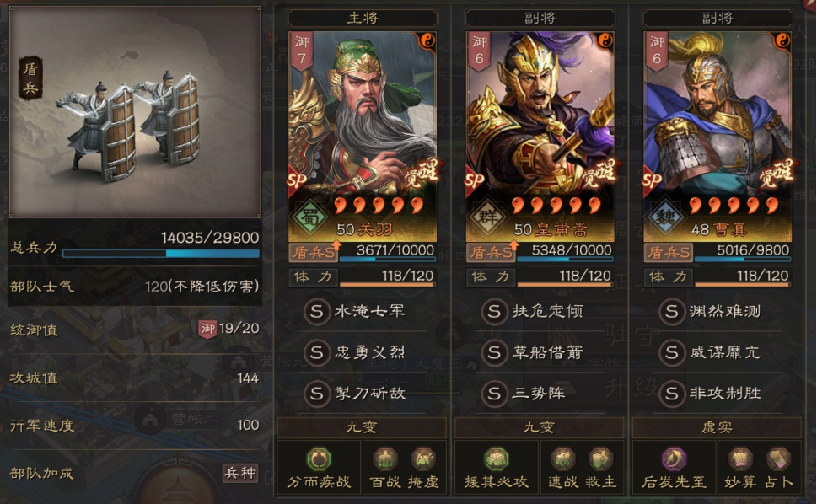Select the 救主 tactic icon
This screenshot has height=504, width=817.
(600, 459)
